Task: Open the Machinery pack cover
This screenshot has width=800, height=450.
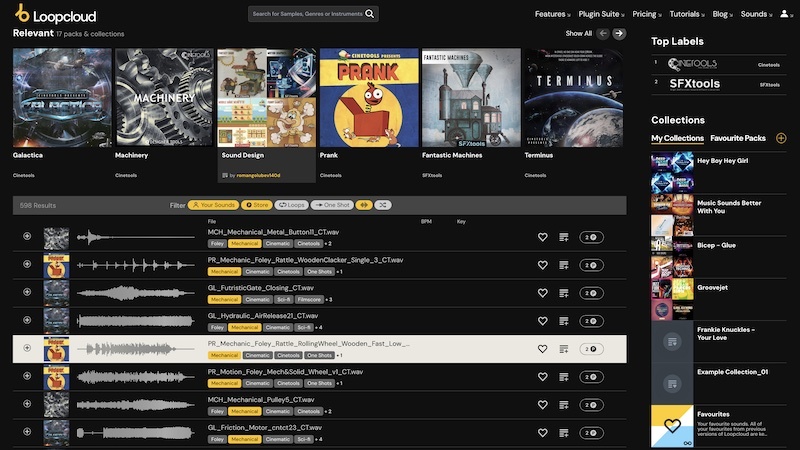Action: click(164, 97)
